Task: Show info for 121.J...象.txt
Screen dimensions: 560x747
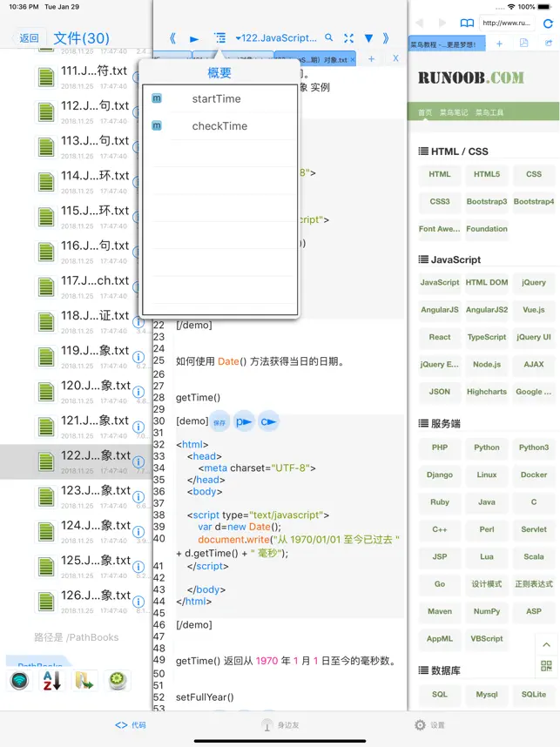Action: [x=138, y=427]
